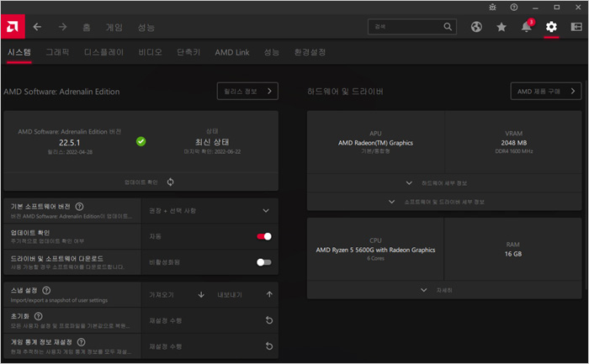Click the 내보내기 up arrow icon
589x364 pixels.
point(269,294)
